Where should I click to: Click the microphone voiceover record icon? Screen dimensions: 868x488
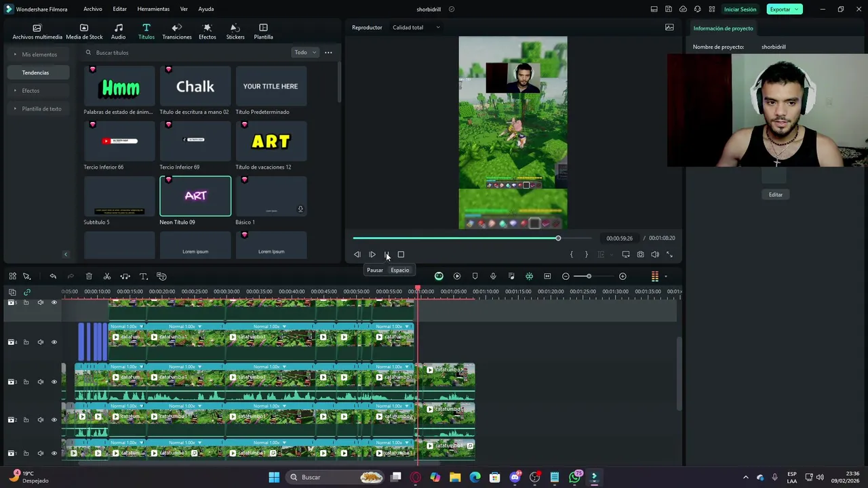(x=493, y=277)
